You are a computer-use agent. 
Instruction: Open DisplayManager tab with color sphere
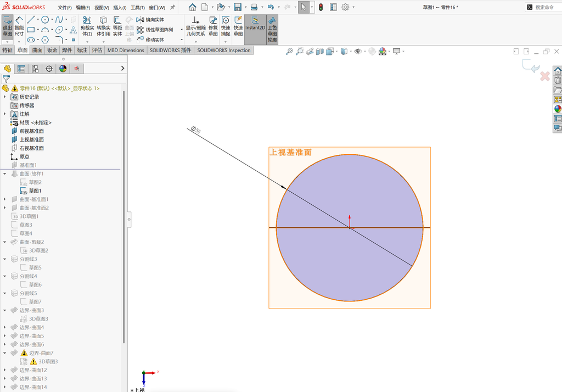(63, 69)
